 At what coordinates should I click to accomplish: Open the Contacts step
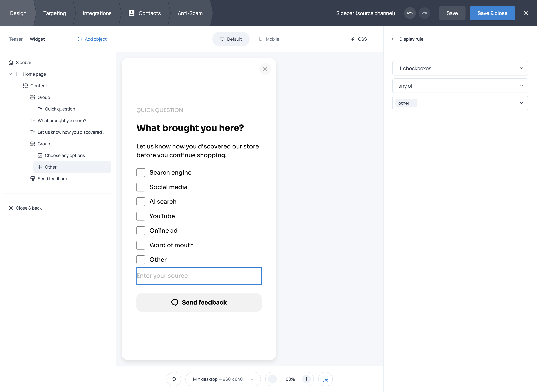pyautogui.click(x=144, y=13)
